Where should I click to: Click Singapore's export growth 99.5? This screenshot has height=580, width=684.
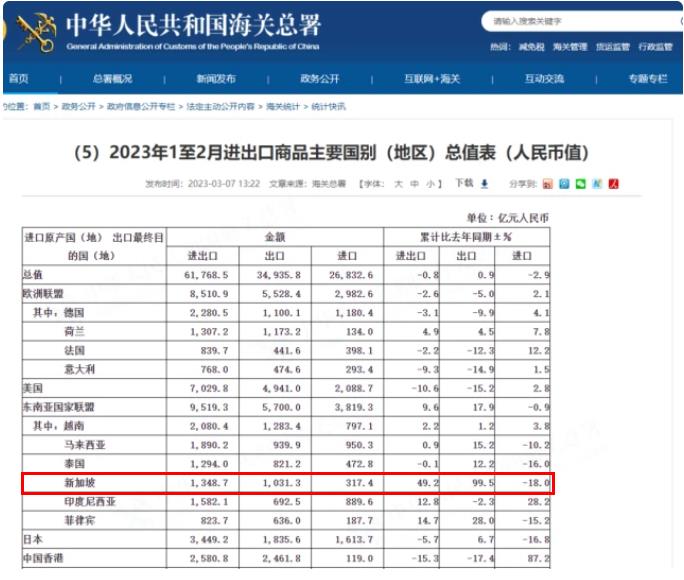[x=483, y=483]
